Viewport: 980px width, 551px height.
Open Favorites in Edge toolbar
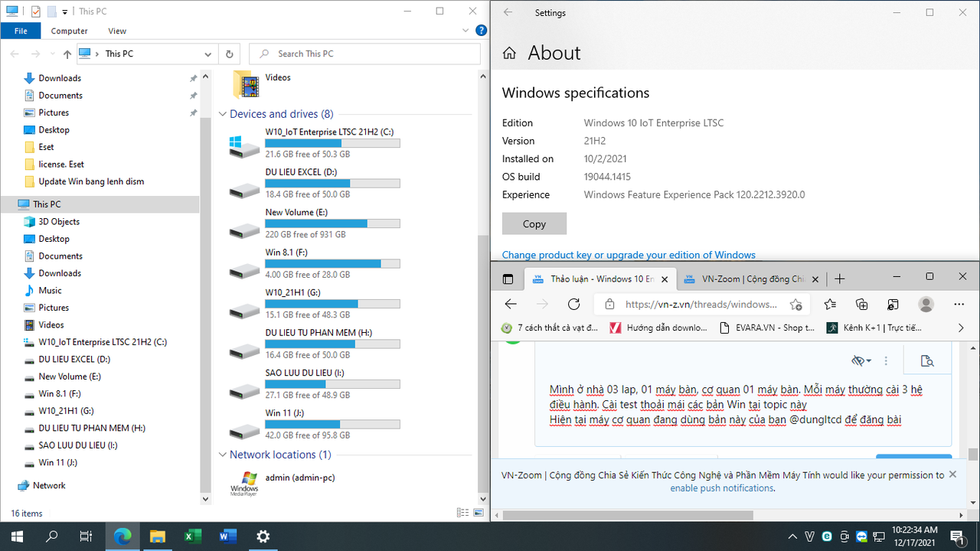(x=830, y=304)
